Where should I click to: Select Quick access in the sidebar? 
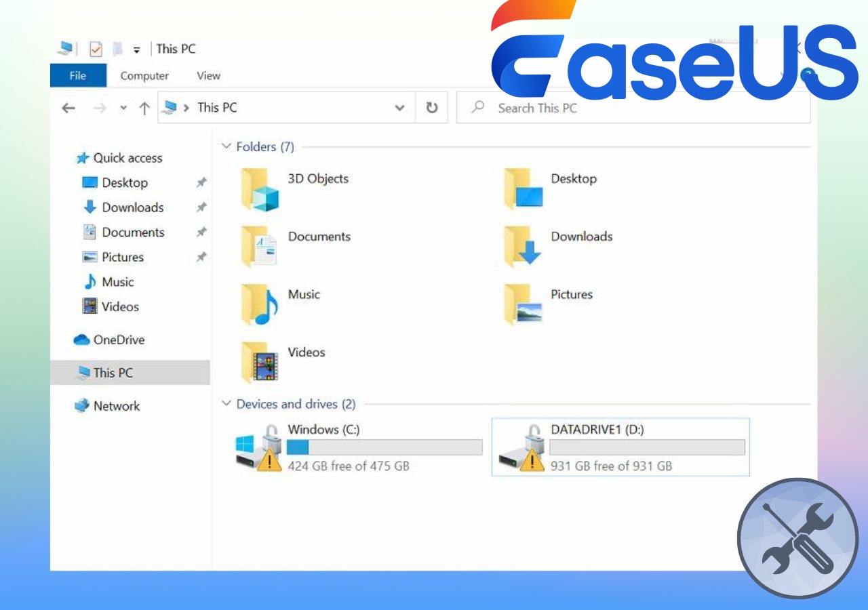[126, 158]
